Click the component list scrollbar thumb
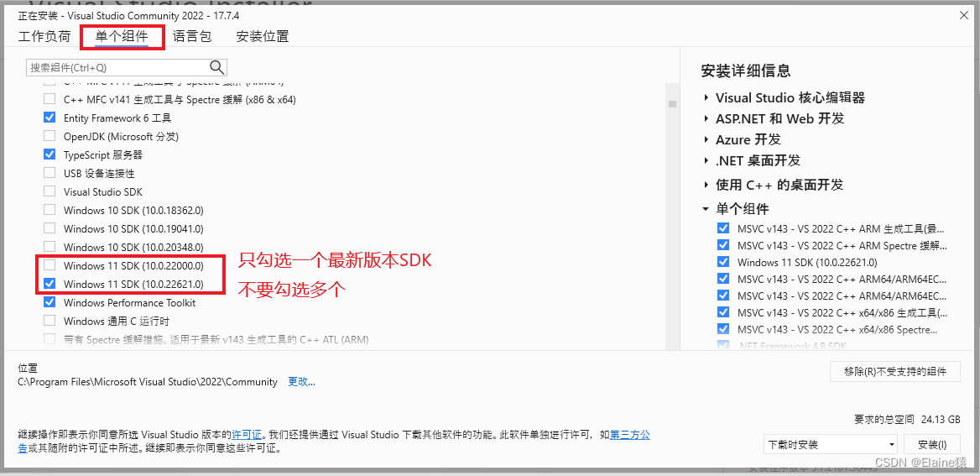 coord(673,104)
